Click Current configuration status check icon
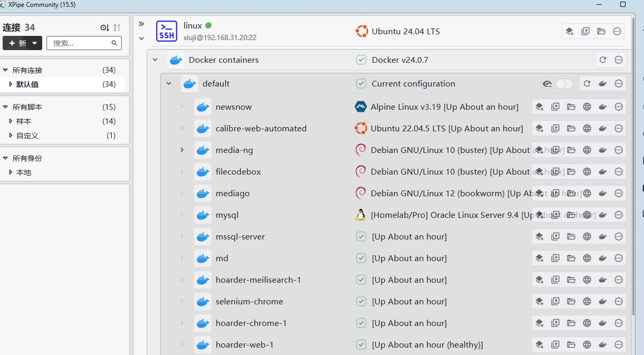 [x=361, y=83]
